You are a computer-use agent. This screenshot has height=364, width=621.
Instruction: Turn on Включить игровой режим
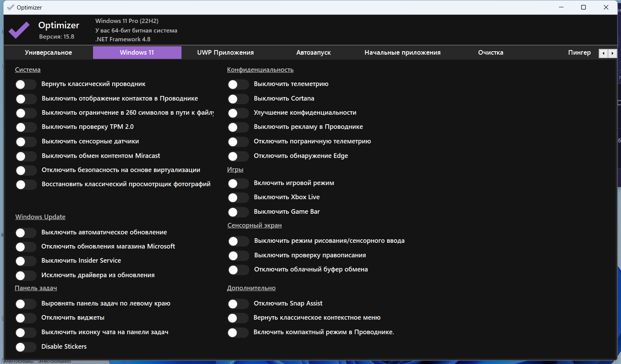pyautogui.click(x=238, y=184)
